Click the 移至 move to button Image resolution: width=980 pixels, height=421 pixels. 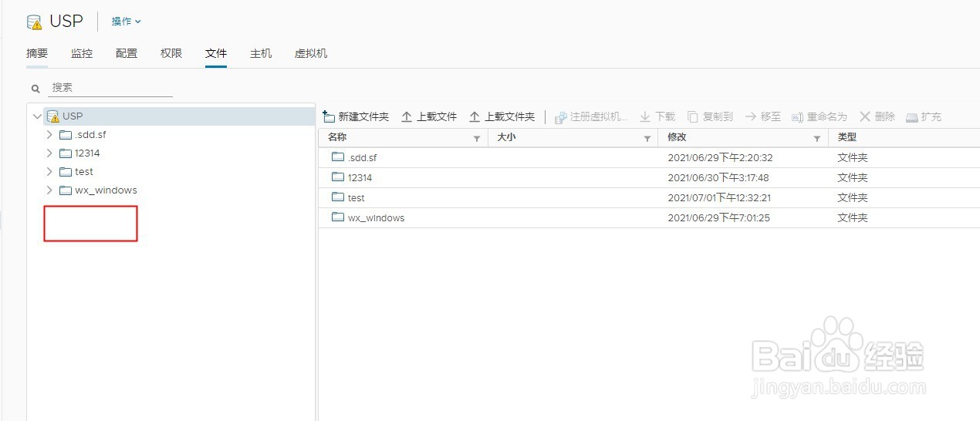pos(763,117)
